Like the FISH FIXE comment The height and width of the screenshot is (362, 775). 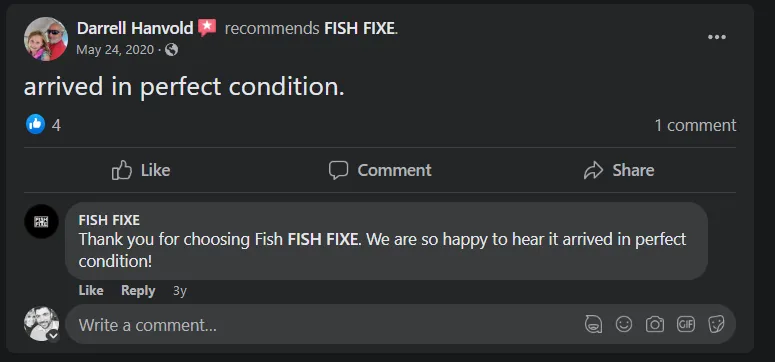[x=91, y=291]
